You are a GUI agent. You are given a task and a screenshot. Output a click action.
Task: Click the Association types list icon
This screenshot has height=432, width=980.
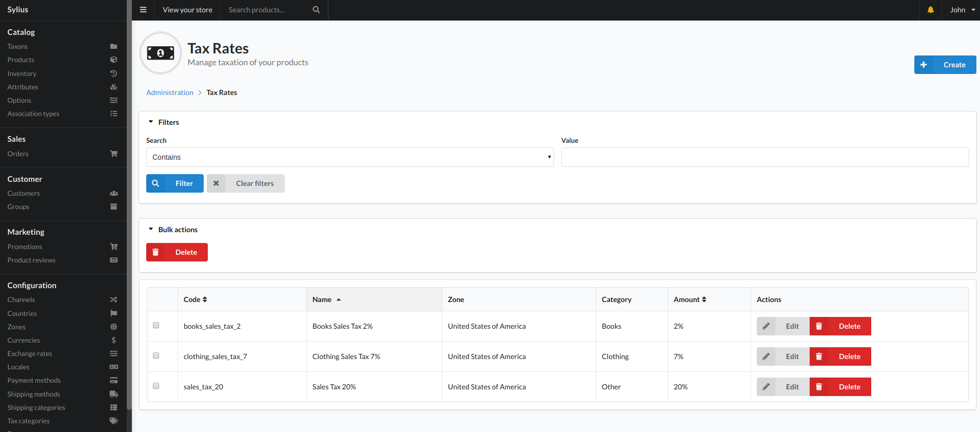pyautogui.click(x=113, y=114)
